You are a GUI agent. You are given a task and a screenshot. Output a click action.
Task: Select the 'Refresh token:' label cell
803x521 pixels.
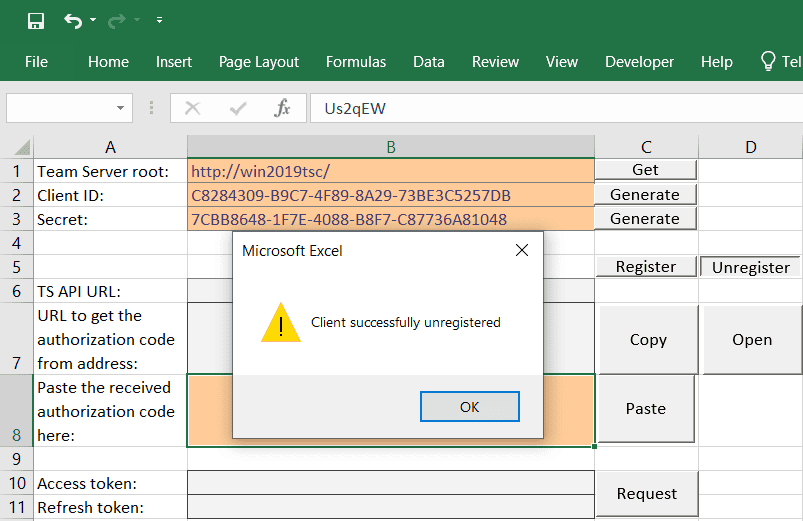[x=110, y=507]
